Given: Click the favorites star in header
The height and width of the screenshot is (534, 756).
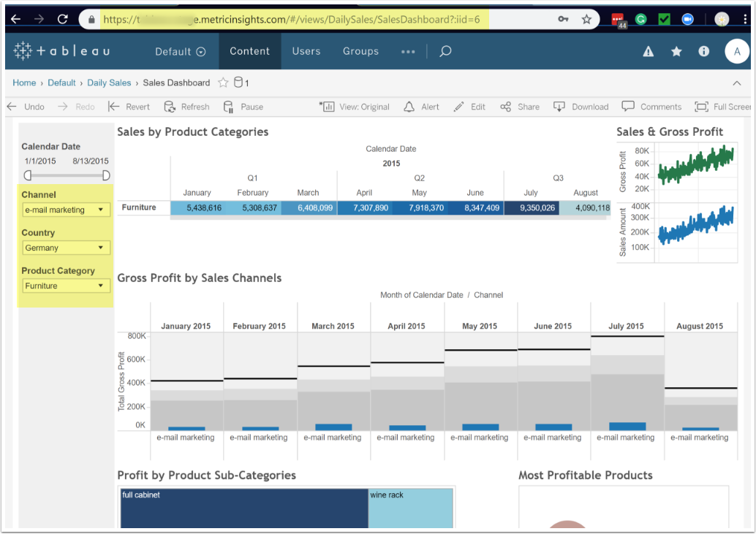Looking at the screenshot, I should pyautogui.click(x=676, y=51).
